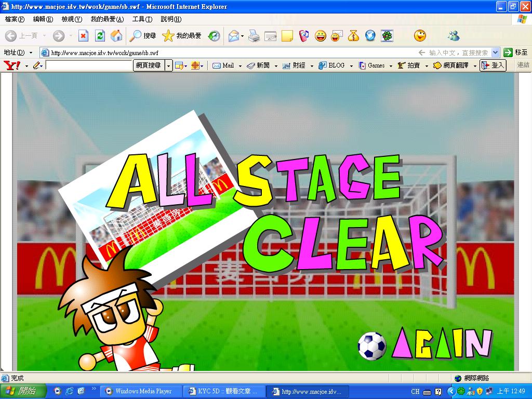Refresh the page with the green arrows icon
The width and height of the screenshot is (532, 399).
coord(100,36)
